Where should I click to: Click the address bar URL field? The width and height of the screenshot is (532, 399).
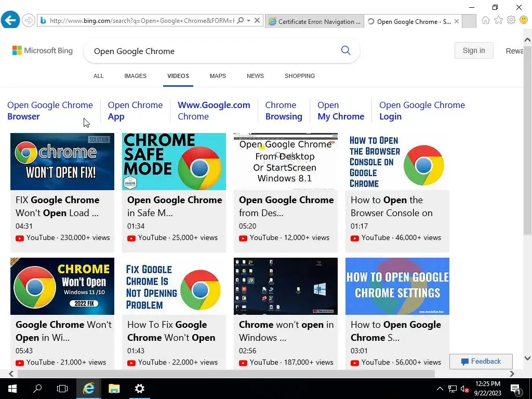(142, 21)
